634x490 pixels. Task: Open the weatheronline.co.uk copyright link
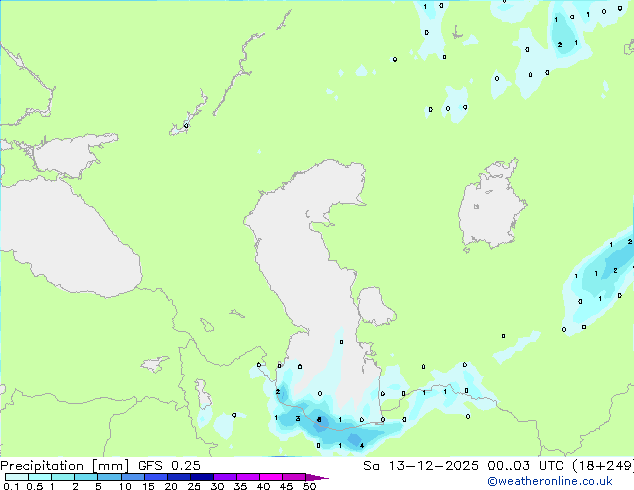click(550, 481)
